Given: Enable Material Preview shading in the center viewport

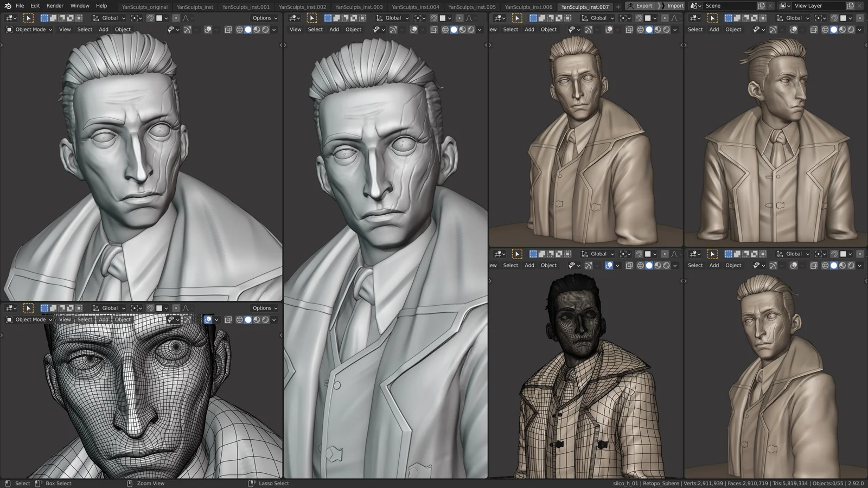Looking at the screenshot, I should [463, 30].
